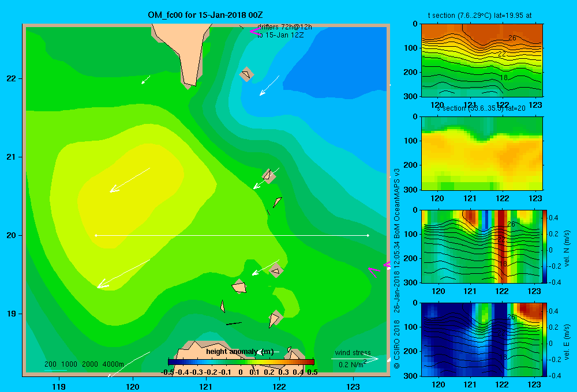Select the magenta drifter arrow beside the drifters label
This screenshot has height=392, width=577.
tap(255, 32)
